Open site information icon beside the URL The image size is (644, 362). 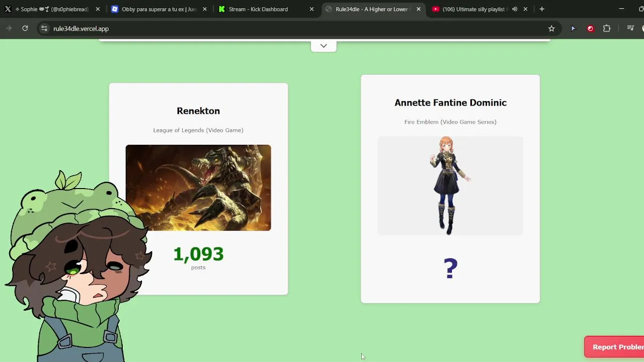(x=44, y=29)
